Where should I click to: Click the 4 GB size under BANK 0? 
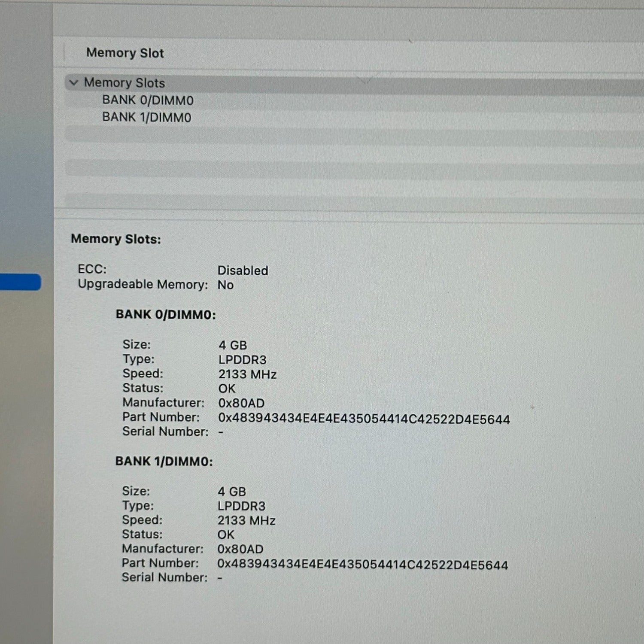pos(233,345)
